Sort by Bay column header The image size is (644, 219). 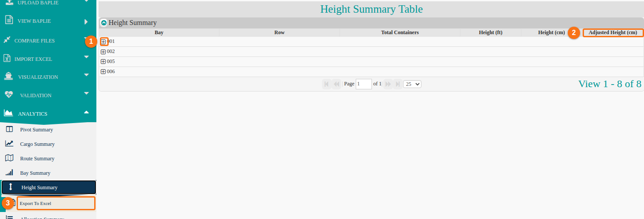[159, 32]
